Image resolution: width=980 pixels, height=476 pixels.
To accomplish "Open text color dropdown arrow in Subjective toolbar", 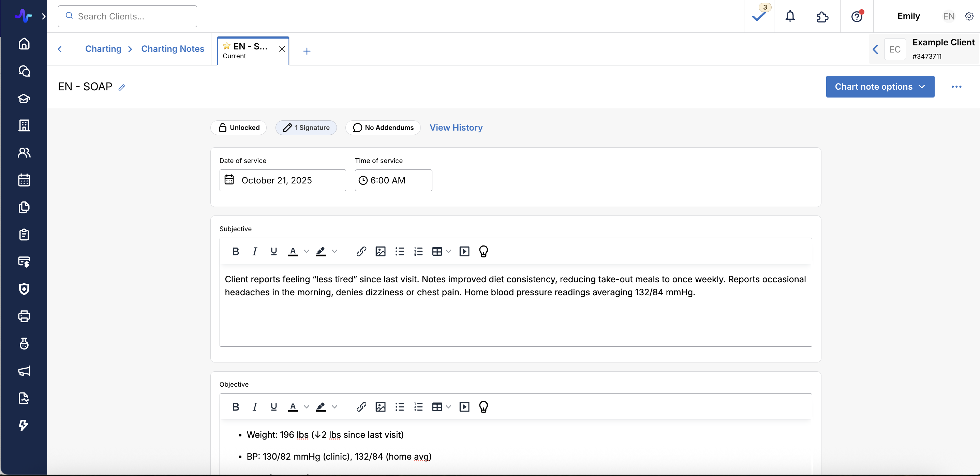I will tap(306, 251).
